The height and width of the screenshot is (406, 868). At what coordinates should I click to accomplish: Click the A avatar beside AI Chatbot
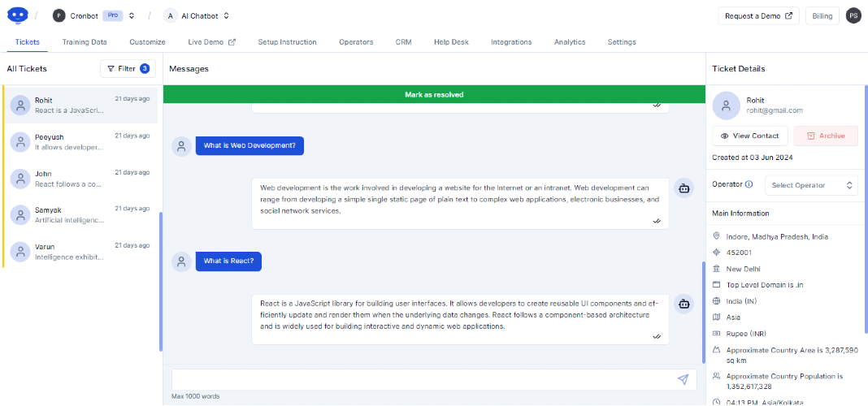coord(170,15)
